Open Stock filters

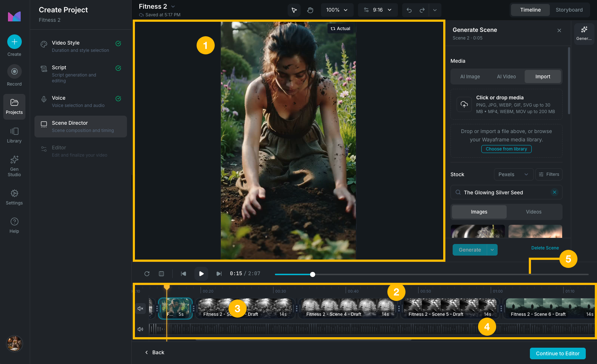coord(549,174)
